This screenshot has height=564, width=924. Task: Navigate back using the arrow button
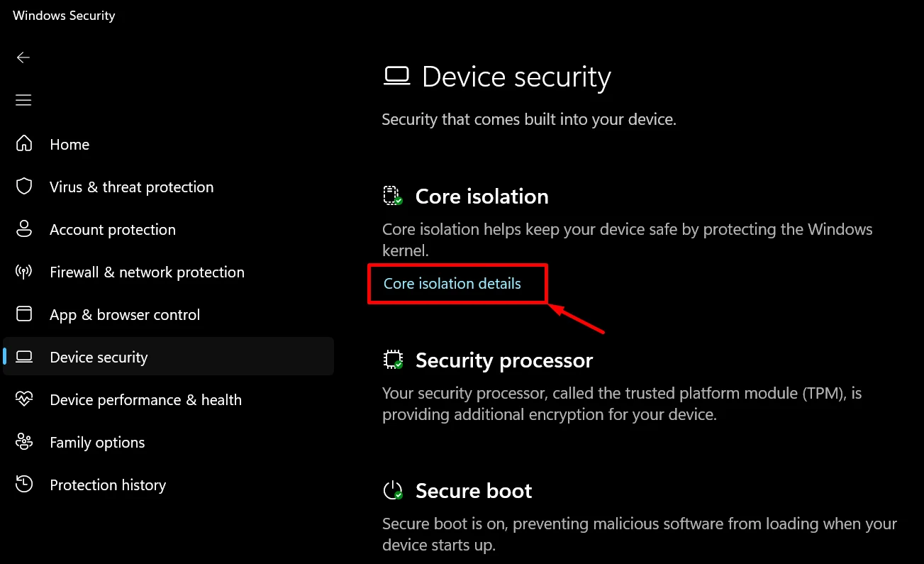(23, 57)
